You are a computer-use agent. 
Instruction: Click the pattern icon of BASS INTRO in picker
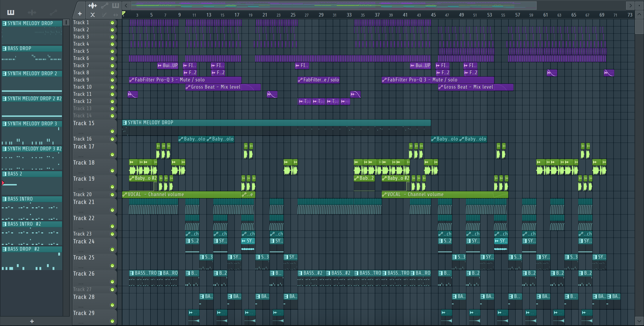4,199
